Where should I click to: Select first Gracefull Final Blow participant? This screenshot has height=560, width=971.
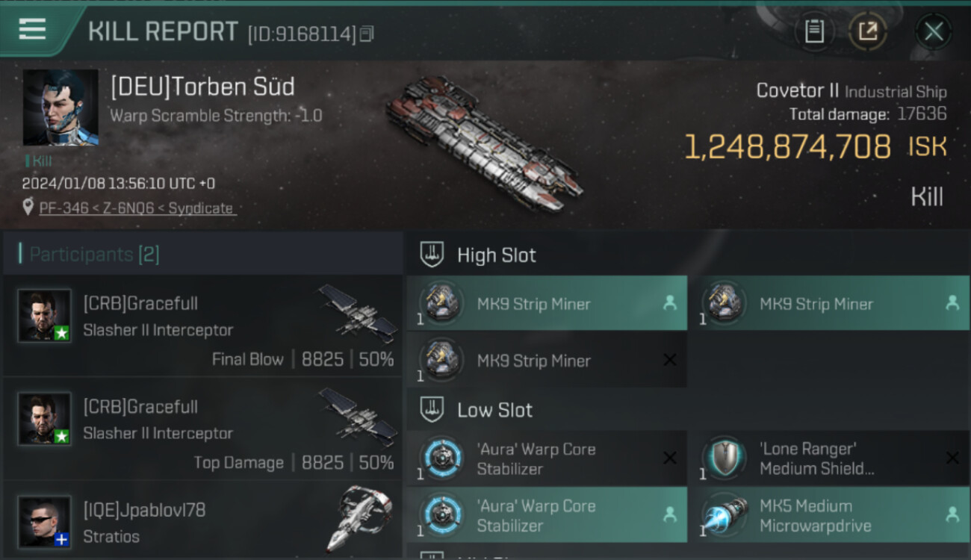[x=203, y=326]
